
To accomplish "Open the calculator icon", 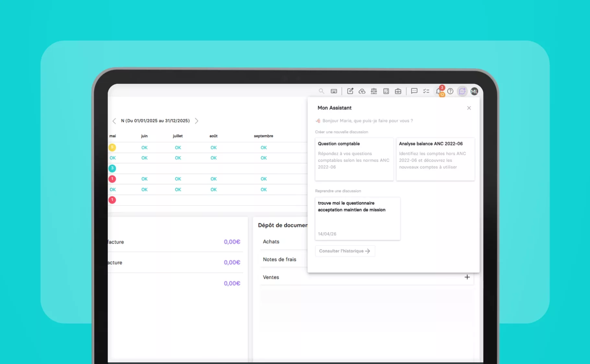I will pyautogui.click(x=386, y=91).
